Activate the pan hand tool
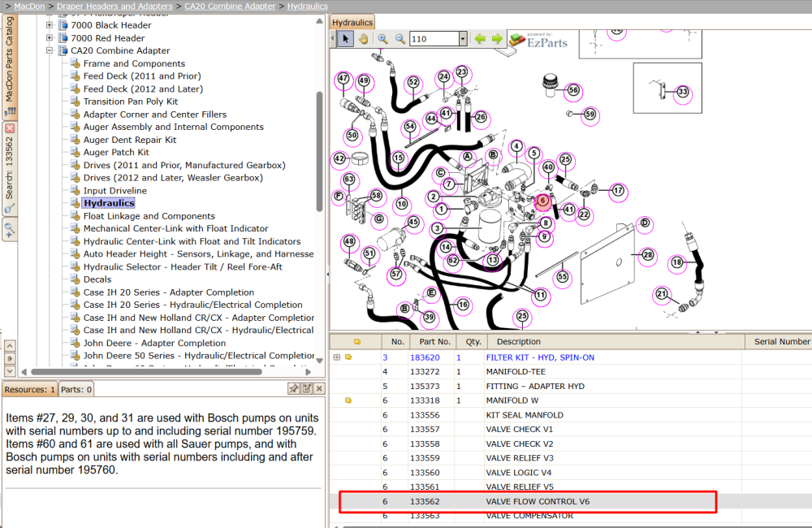Image resolution: width=812 pixels, height=528 pixels. (364, 39)
